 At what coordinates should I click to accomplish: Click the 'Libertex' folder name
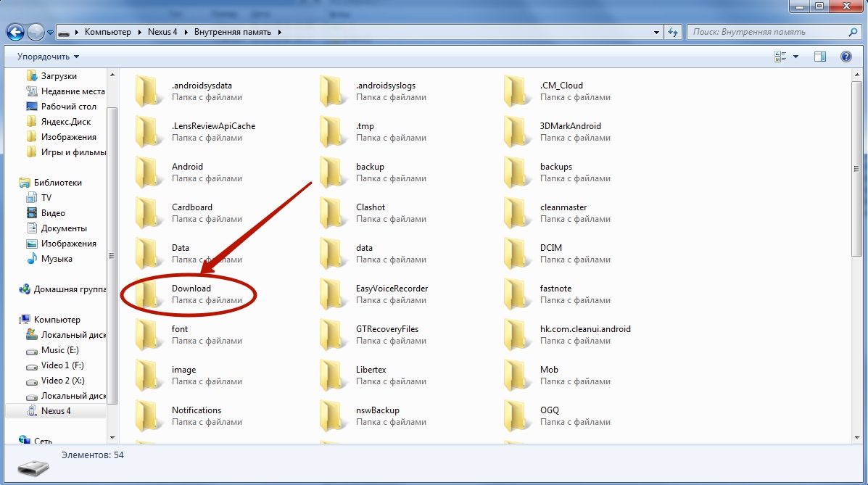coord(371,370)
